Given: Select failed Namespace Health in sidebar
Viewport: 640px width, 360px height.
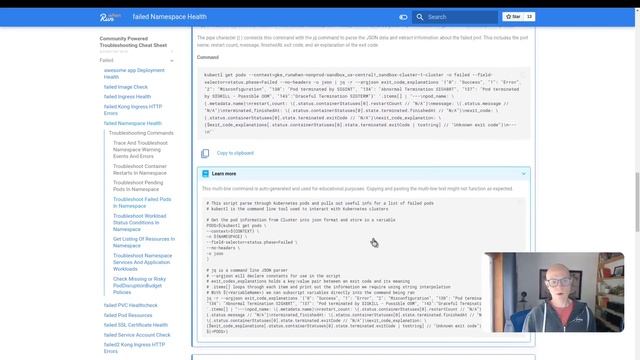Looking at the screenshot, I should 133,123.
